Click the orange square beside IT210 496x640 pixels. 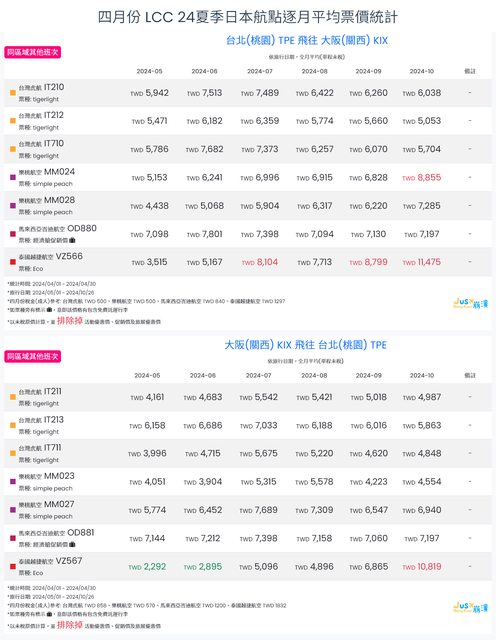coord(13,93)
